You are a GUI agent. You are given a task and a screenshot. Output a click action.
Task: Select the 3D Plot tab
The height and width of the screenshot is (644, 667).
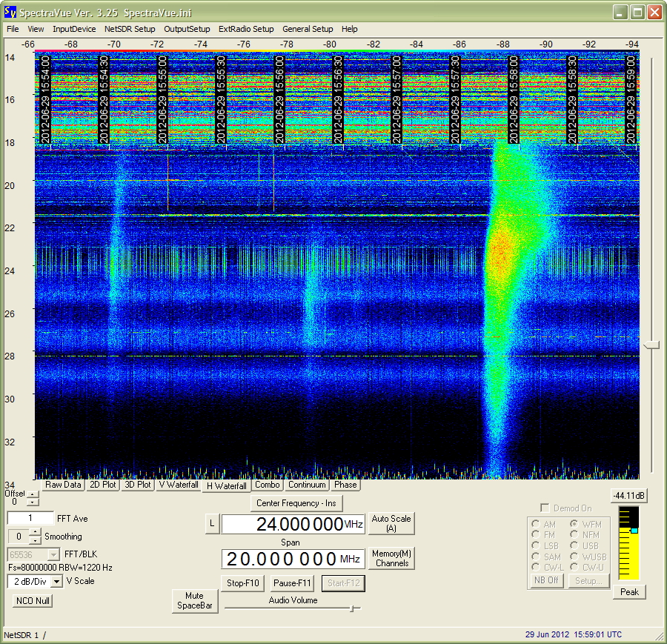tap(137, 485)
